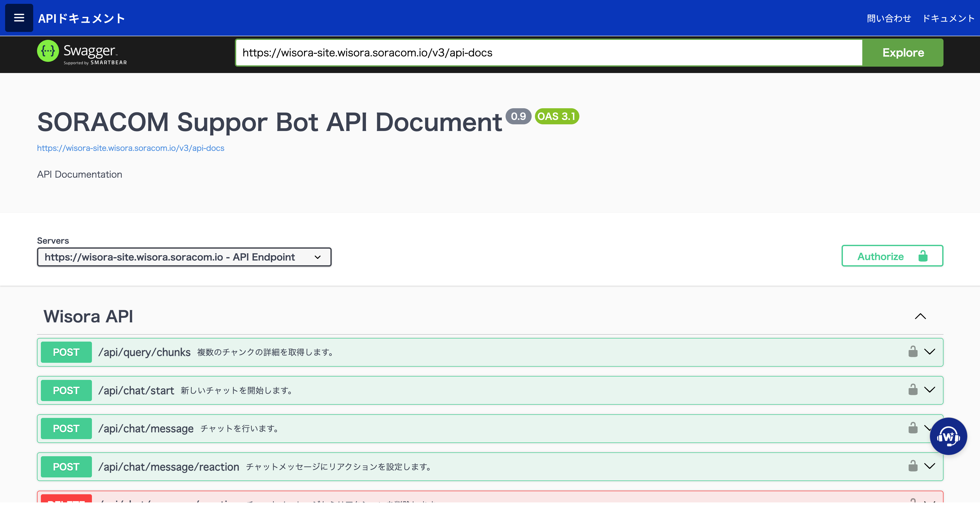Click lock icon on /api/chat/message/reaction row
This screenshot has width=980, height=506.
tap(913, 466)
